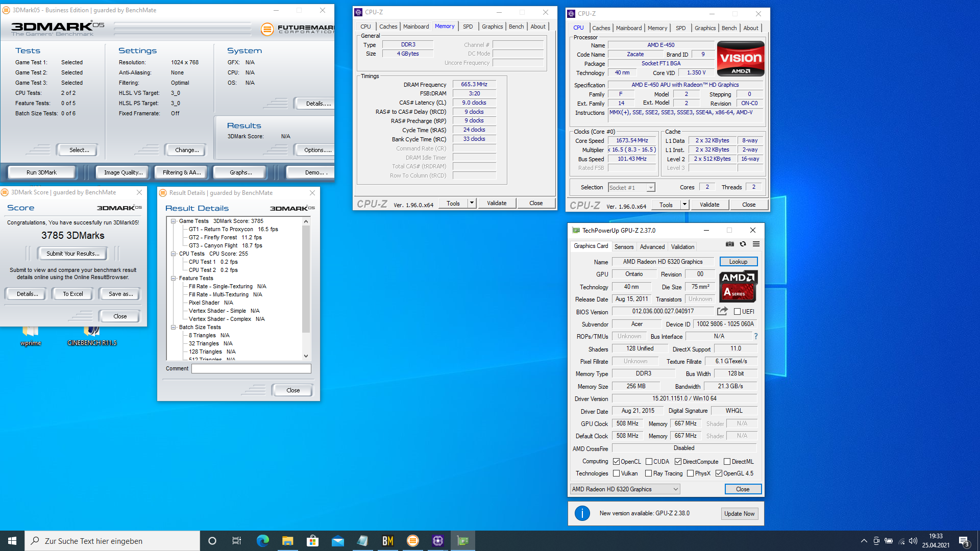Open the wprime desktop shortcut
The width and height of the screenshot is (980, 551).
point(31,336)
